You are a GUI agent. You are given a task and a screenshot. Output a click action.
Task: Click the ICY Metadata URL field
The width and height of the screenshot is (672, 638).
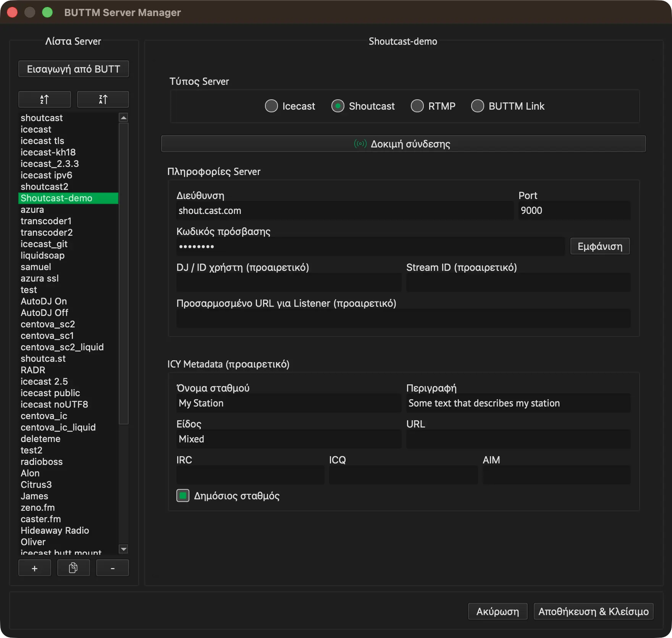[x=519, y=439]
